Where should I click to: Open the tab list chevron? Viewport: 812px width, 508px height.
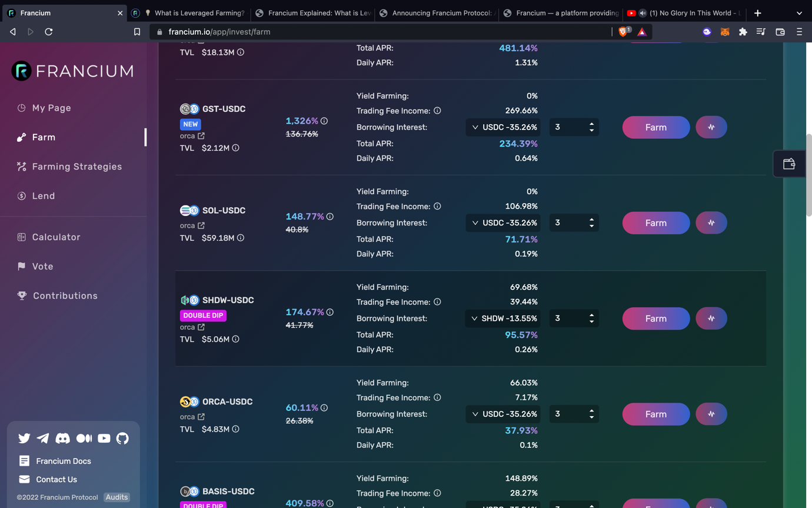pos(799,13)
